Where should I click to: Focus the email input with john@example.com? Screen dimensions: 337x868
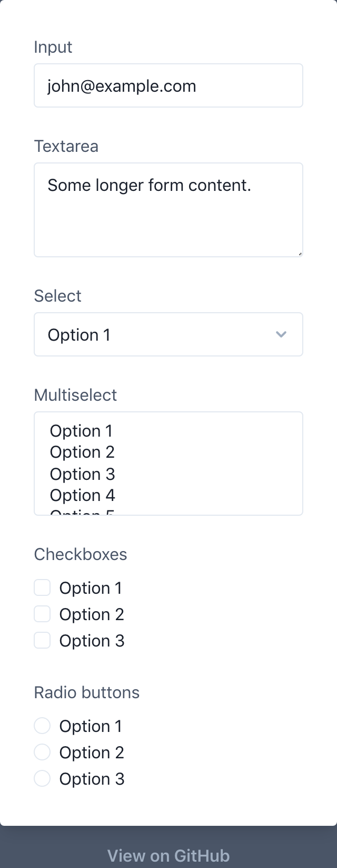[168, 85]
